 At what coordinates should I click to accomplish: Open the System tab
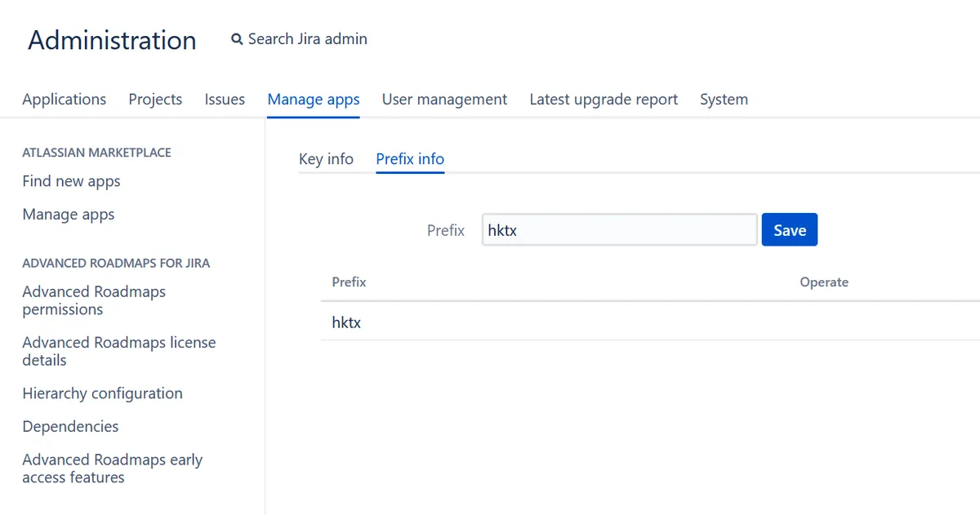(724, 100)
